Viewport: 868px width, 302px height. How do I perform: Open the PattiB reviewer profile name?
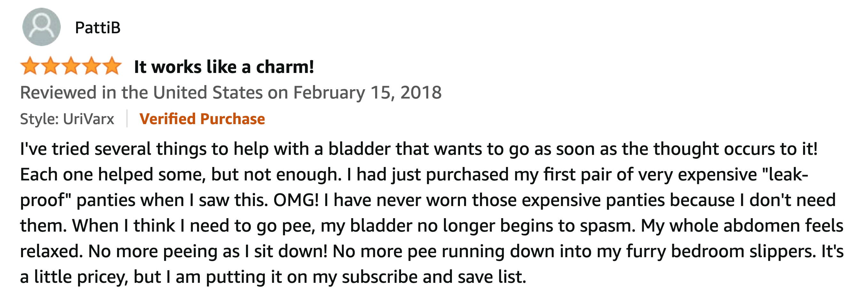tap(98, 28)
